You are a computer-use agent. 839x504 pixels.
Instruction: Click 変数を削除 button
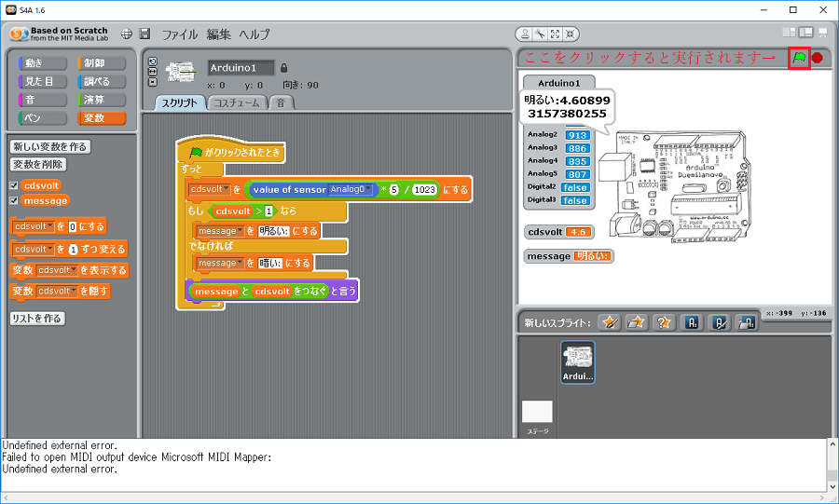38,165
